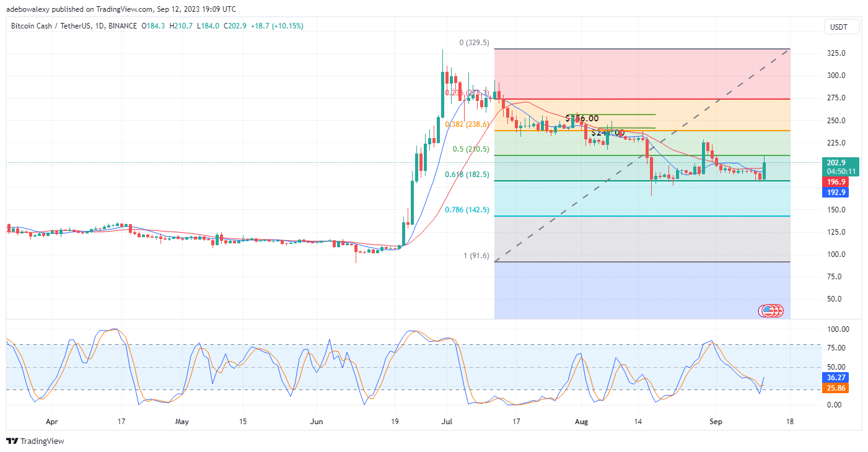Image resolution: width=868 pixels, height=452 pixels.
Task: Select the Fibonacci 0 (329.5) level label
Action: click(475, 43)
